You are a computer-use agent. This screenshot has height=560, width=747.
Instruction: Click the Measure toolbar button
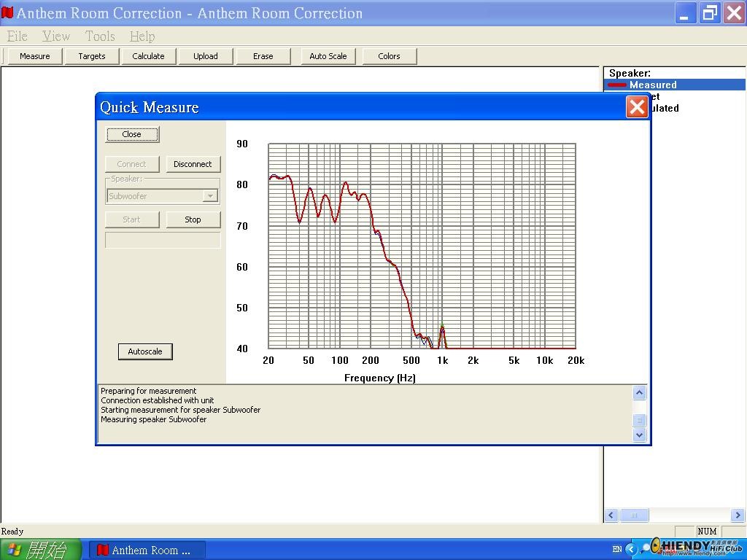click(35, 56)
